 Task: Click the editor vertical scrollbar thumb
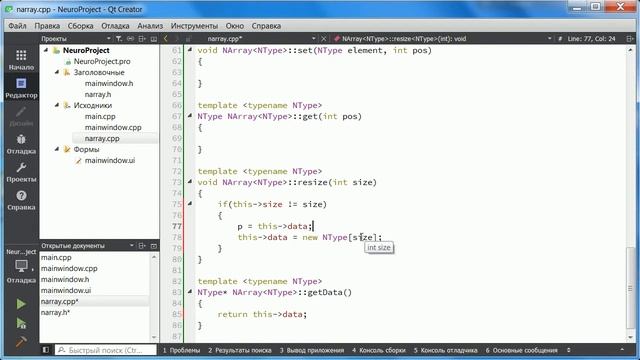631,288
